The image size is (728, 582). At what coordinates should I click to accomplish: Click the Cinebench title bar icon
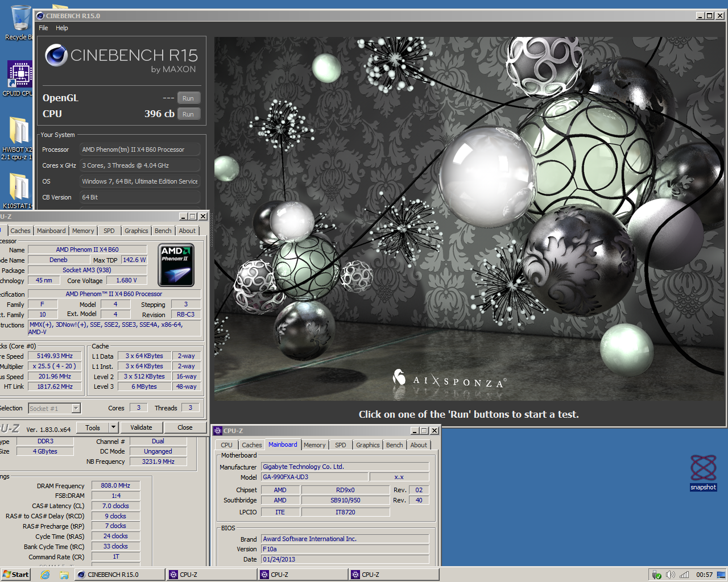click(x=40, y=16)
